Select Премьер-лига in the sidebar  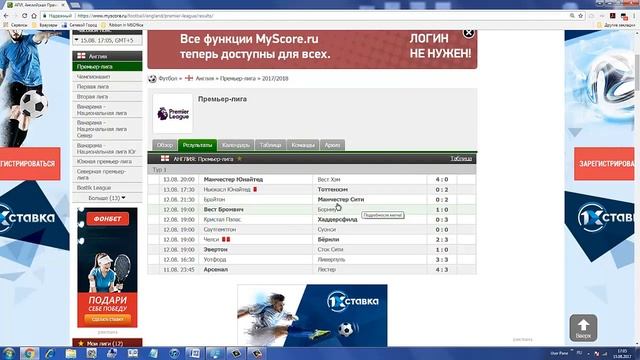pyautogui.click(x=107, y=66)
